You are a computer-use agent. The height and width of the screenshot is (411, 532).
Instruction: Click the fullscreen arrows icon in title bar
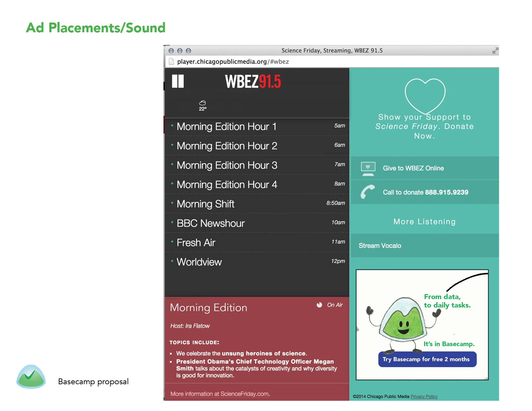coord(495,51)
